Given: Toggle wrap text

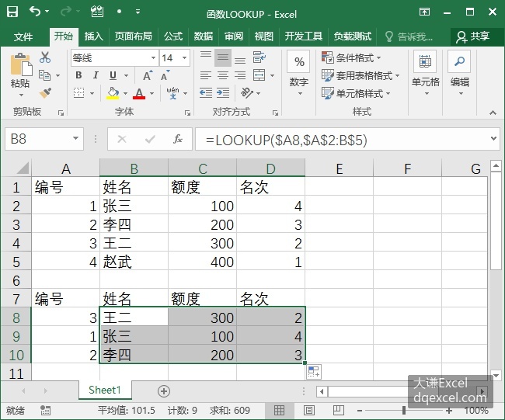Looking at the screenshot, I should click(x=259, y=57).
